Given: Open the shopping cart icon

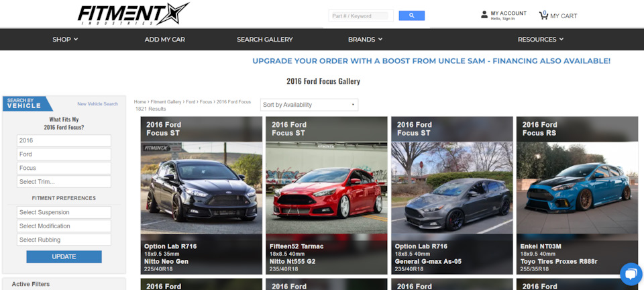Looking at the screenshot, I should pos(543,15).
